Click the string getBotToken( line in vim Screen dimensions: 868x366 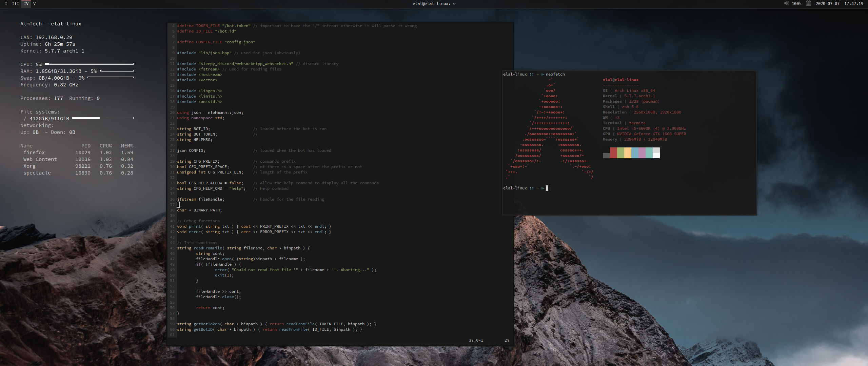pos(276,324)
